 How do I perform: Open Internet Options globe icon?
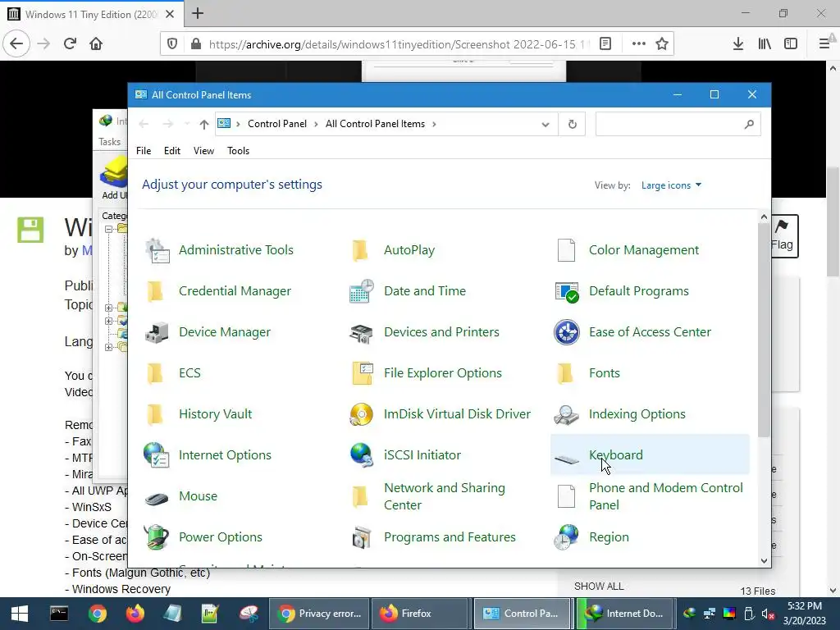pos(157,455)
